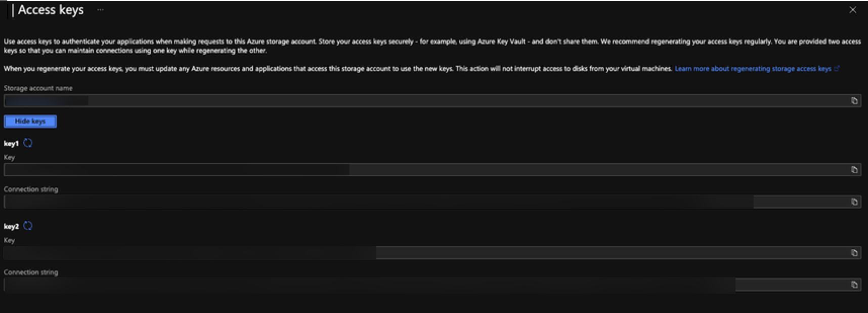Click the key2 Connection string field
Image resolution: width=868 pixels, height=313 pixels.
click(x=425, y=285)
